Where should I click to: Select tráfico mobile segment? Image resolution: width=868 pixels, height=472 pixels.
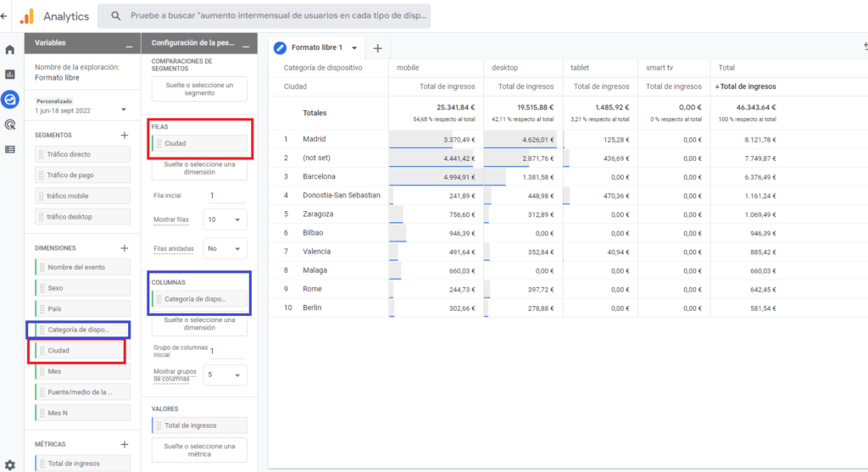(82, 196)
